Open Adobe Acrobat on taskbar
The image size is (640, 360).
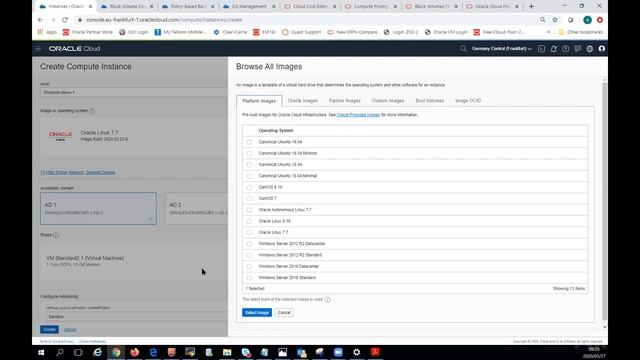tap(376, 352)
